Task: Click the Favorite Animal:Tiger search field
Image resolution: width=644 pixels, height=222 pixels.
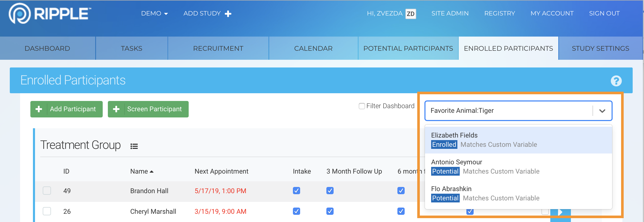Action: coord(508,111)
